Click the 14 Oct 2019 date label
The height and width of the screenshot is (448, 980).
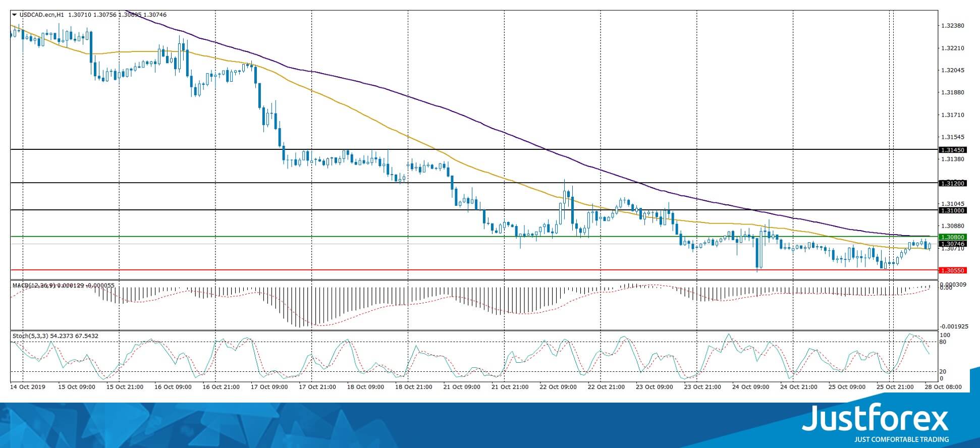tap(28, 387)
